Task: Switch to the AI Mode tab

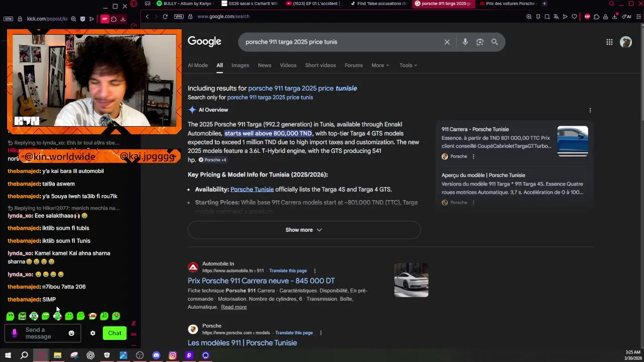Action: [198, 65]
